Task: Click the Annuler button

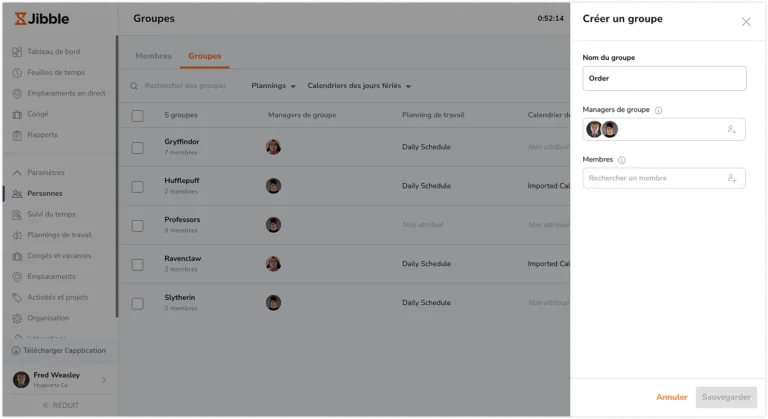Action: [672, 397]
